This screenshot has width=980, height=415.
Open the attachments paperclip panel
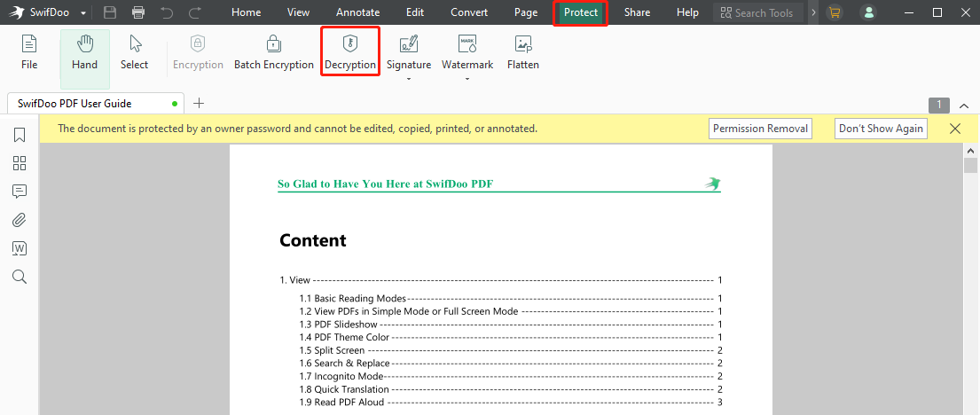(x=20, y=220)
